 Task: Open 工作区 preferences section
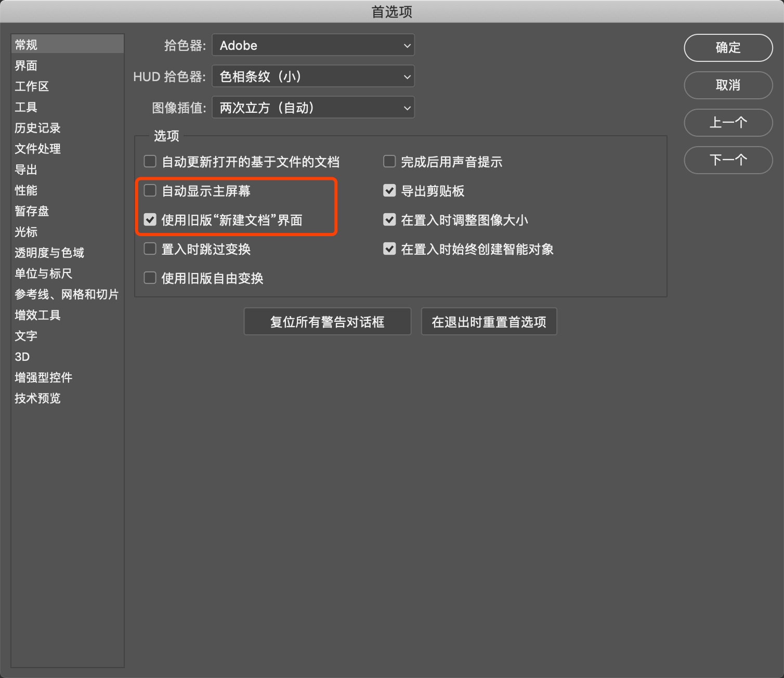coord(68,86)
